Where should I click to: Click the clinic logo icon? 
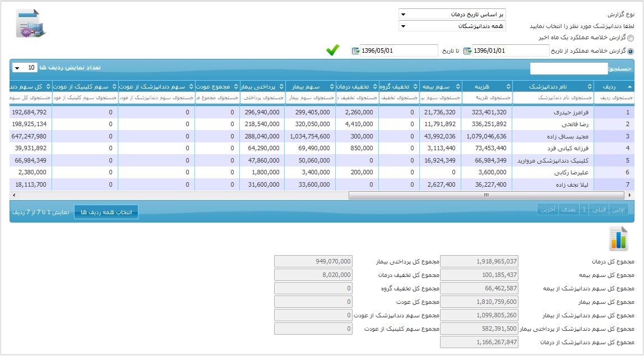31,24
